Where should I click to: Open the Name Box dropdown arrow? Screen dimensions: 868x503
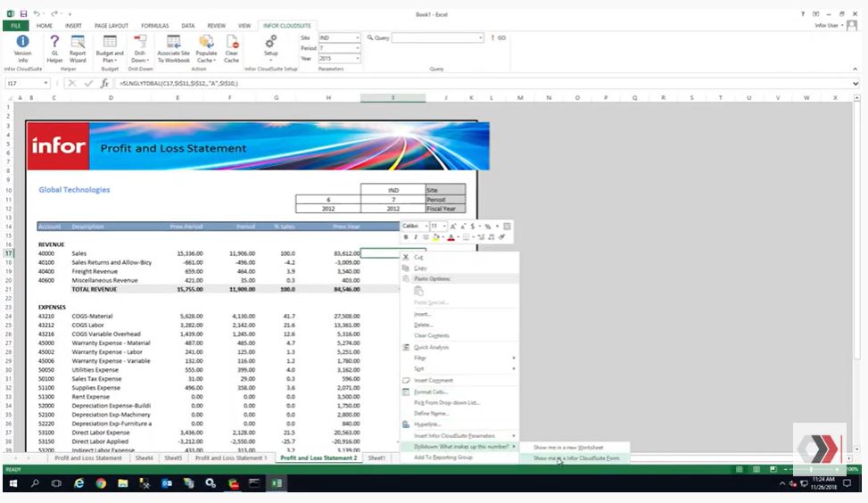coord(46,84)
